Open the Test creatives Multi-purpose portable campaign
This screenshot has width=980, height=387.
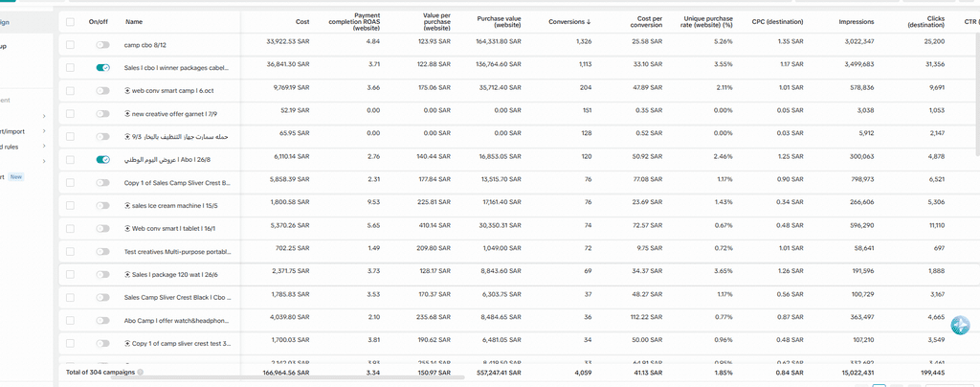point(177,250)
